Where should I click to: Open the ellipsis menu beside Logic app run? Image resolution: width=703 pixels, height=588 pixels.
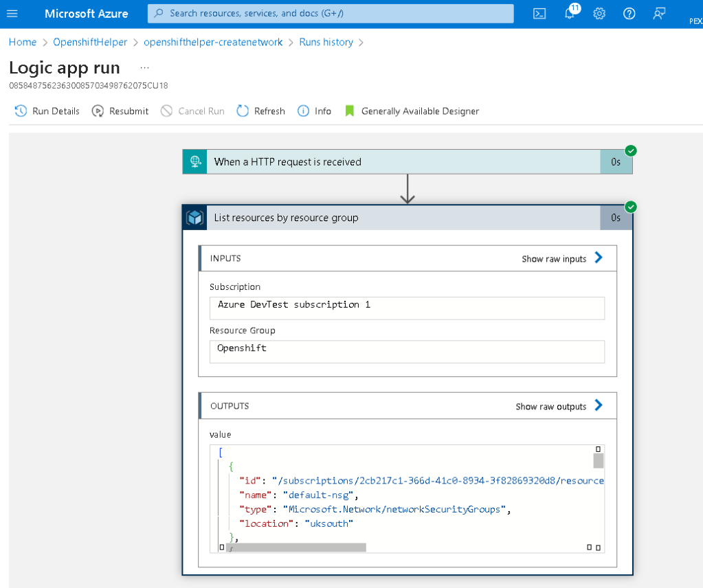coord(144,68)
